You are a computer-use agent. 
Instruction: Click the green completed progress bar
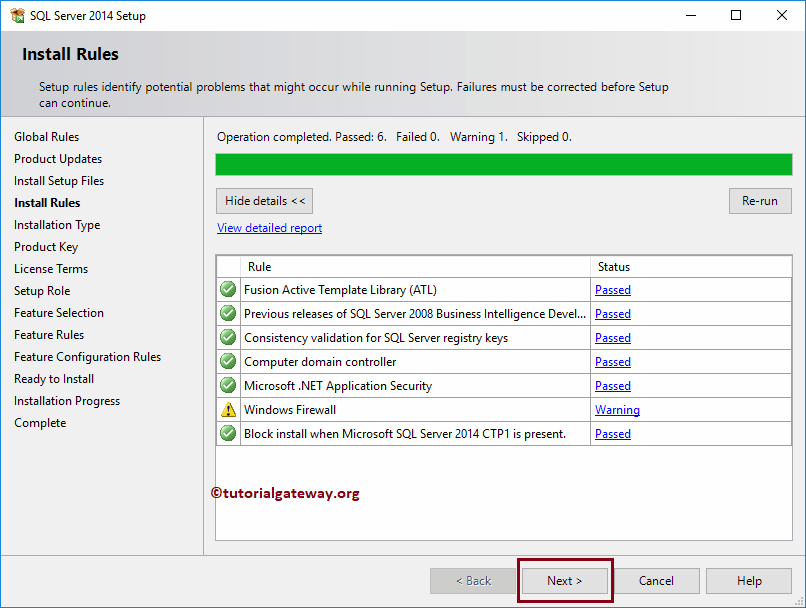click(x=504, y=165)
